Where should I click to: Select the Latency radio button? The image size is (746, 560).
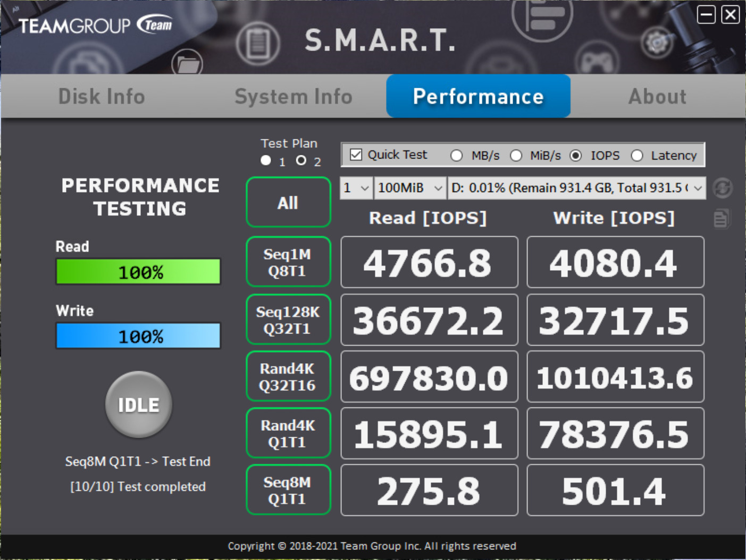(x=636, y=155)
